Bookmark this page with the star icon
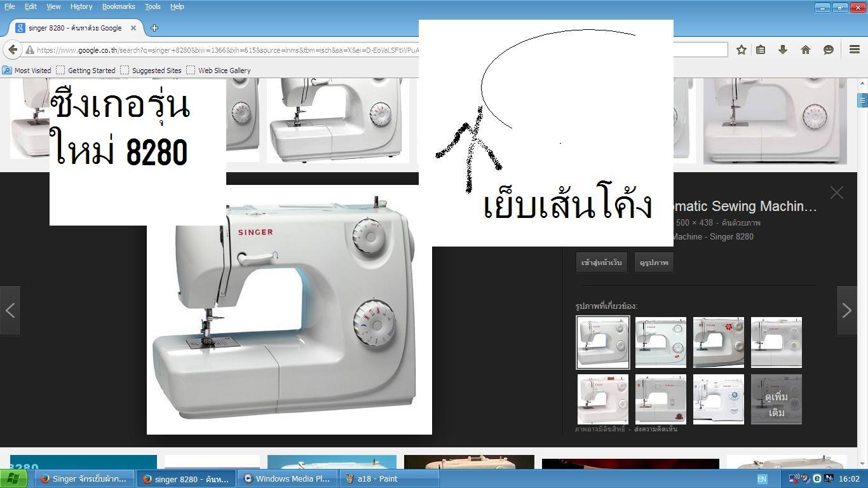868x488 pixels. [x=741, y=50]
